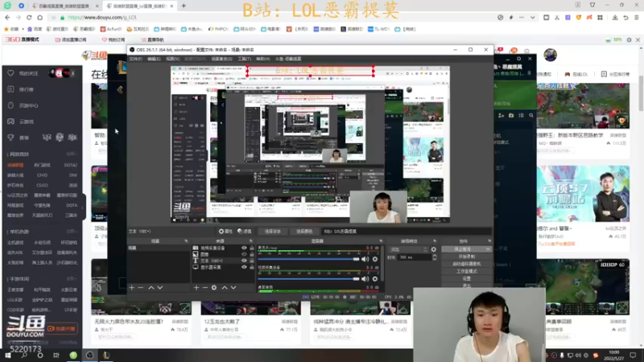Add a new source in OBS sources panel
The height and width of the screenshot is (362, 644).
click(196, 288)
